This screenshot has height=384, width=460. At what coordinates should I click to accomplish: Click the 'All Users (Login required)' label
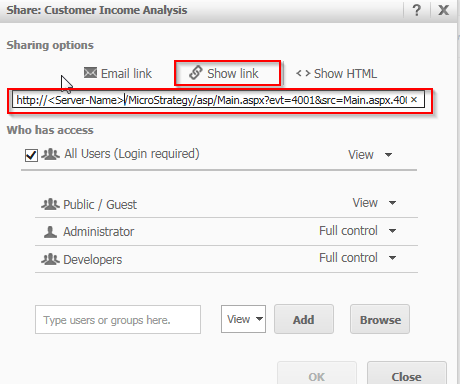click(132, 154)
